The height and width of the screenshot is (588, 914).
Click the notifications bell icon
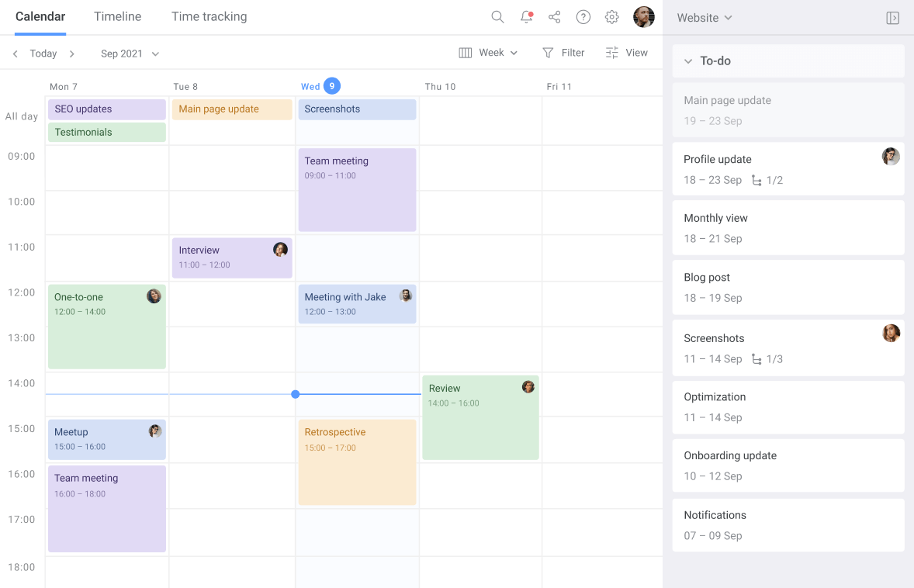pos(526,17)
